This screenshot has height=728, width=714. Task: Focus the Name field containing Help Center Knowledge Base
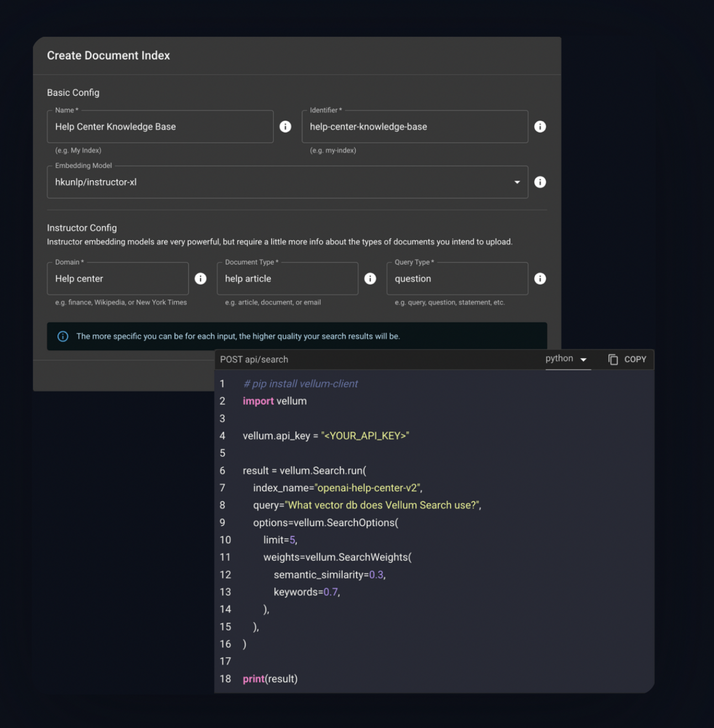(x=160, y=126)
